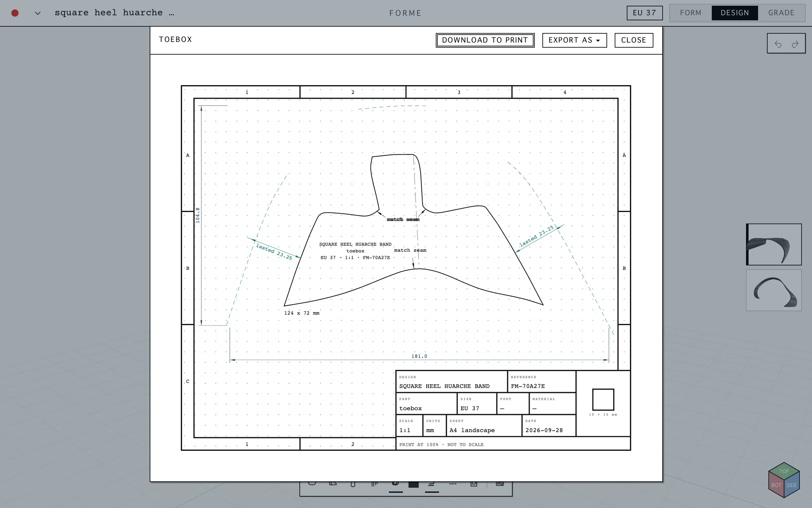812x508 pixels.
Task: Click the lower 'match seam' label
Action: click(410, 250)
